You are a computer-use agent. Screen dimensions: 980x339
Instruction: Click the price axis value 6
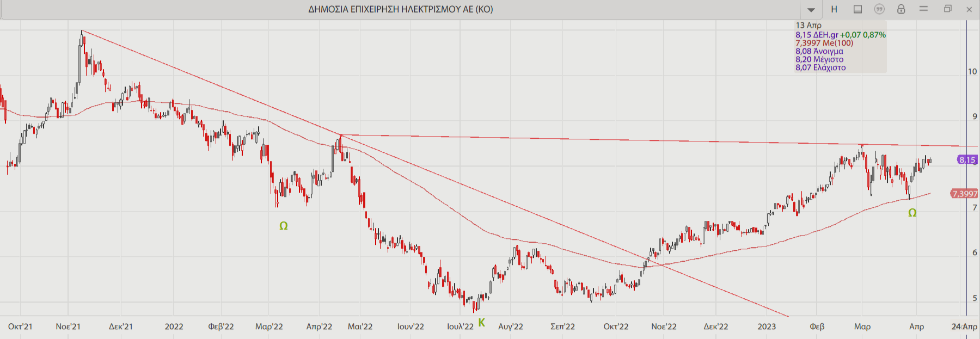click(975, 252)
